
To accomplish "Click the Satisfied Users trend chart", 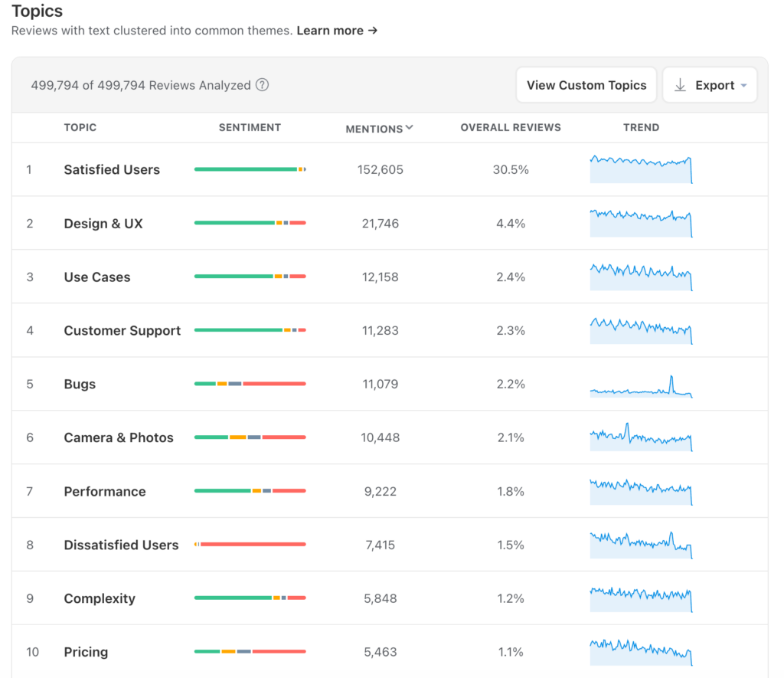I will coord(641,169).
